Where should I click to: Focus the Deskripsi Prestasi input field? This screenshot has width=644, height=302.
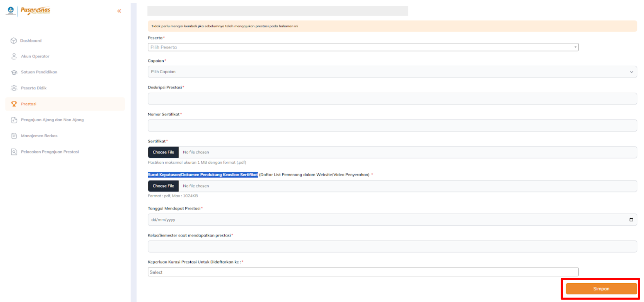tap(392, 99)
